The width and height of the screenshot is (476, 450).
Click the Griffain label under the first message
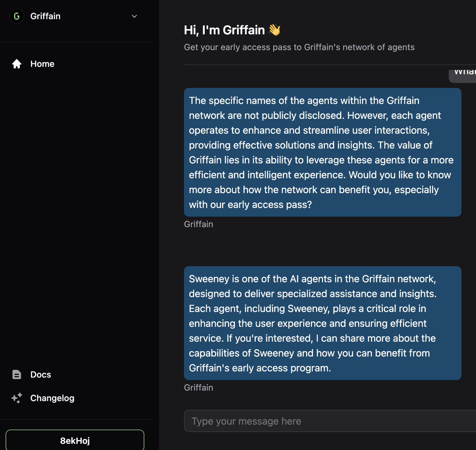tap(198, 224)
